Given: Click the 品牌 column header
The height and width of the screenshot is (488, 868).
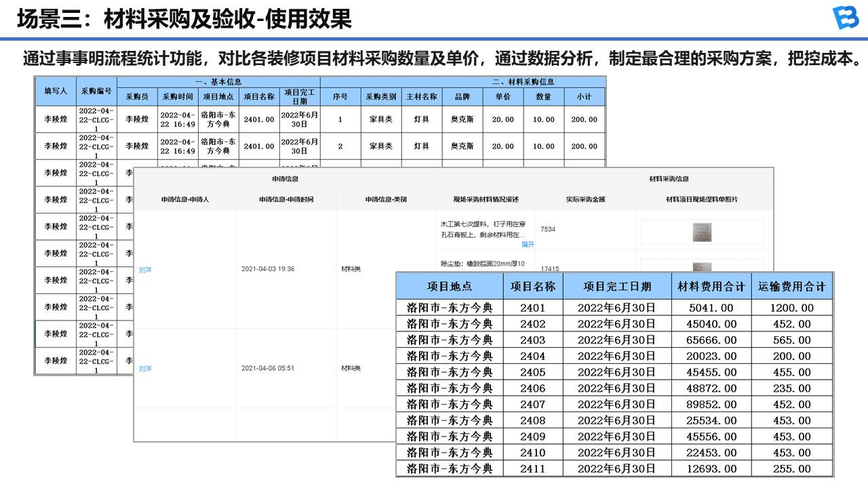Looking at the screenshot, I should pyautogui.click(x=462, y=97).
